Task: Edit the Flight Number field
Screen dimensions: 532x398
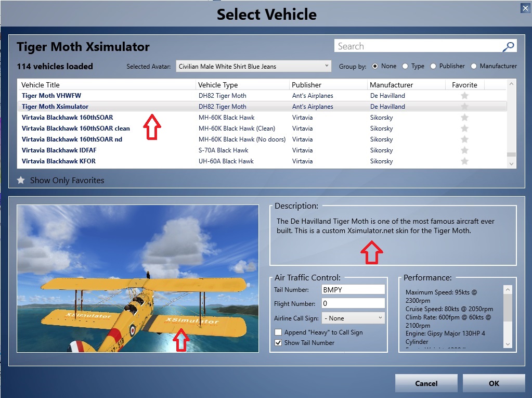Action: click(353, 303)
